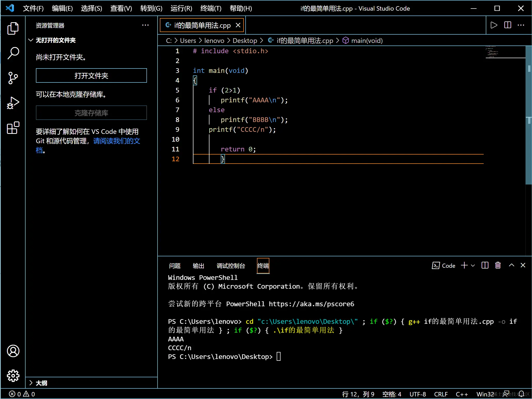Screen dimensions: 532x399
Task: Switch to the 问题 panel tab
Action: [175, 266]
